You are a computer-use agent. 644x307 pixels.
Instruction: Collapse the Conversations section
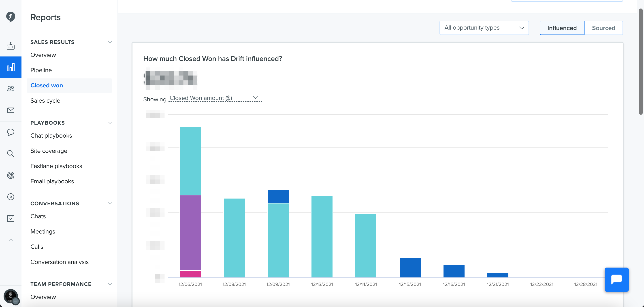click(x=110, y=203)
